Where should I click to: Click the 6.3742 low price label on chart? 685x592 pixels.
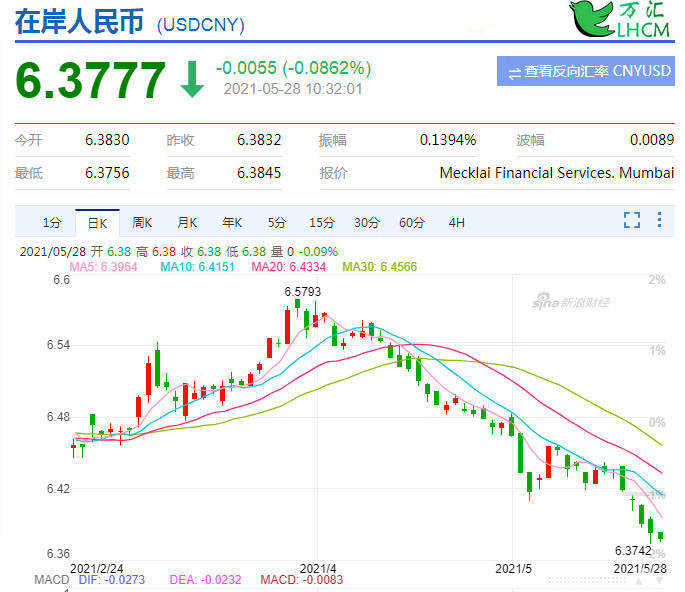(633, 550)
